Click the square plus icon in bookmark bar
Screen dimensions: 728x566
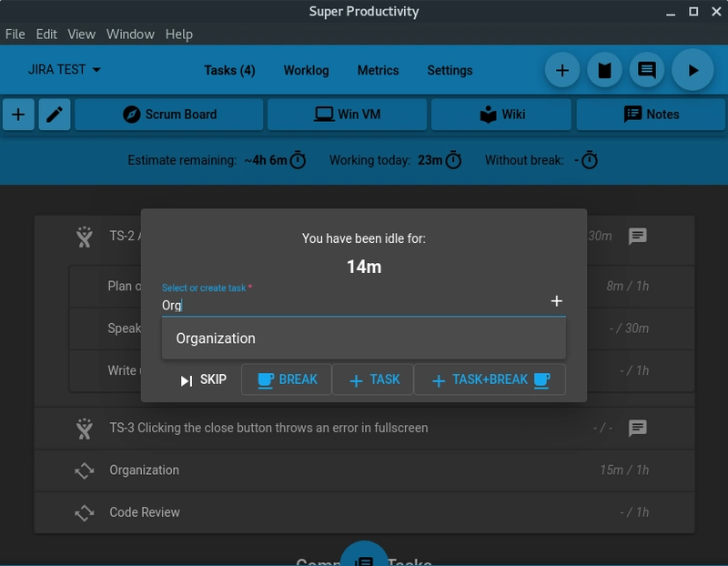point(18,115)
